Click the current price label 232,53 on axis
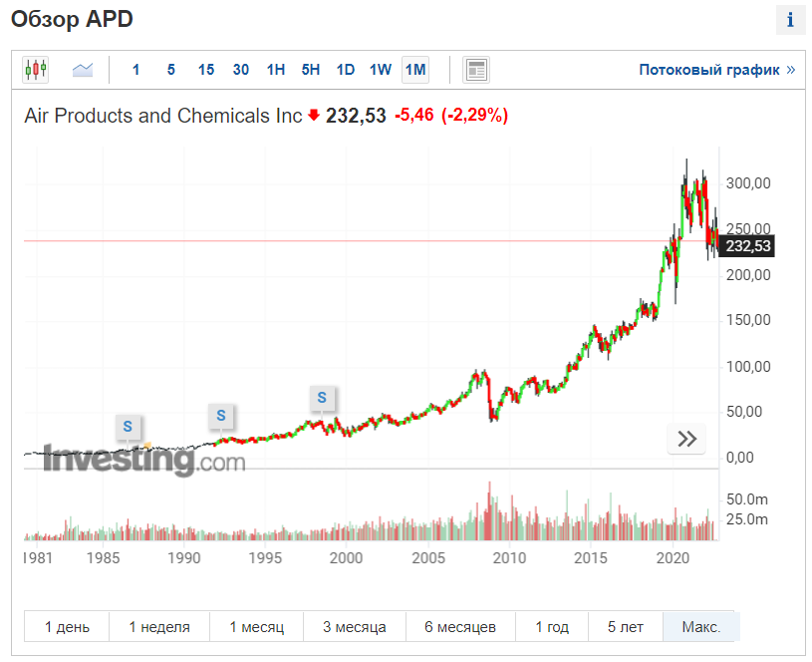Screen dimensions: 812x662 749,246
